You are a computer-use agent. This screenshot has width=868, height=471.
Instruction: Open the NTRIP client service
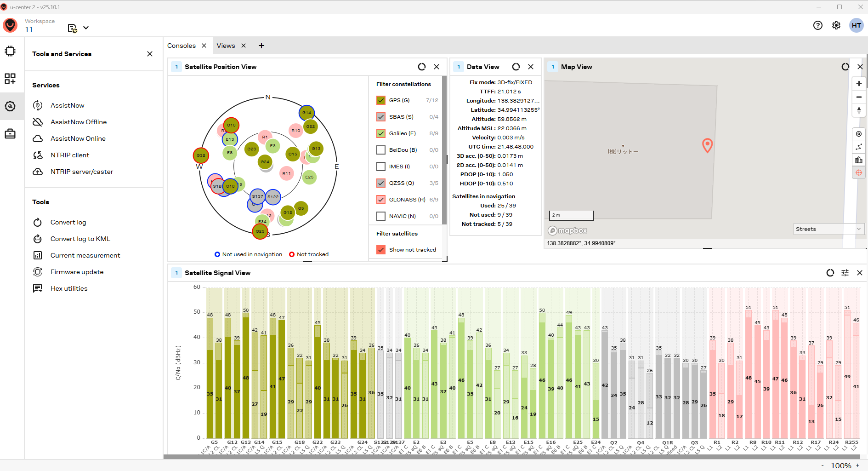(70, 155)
